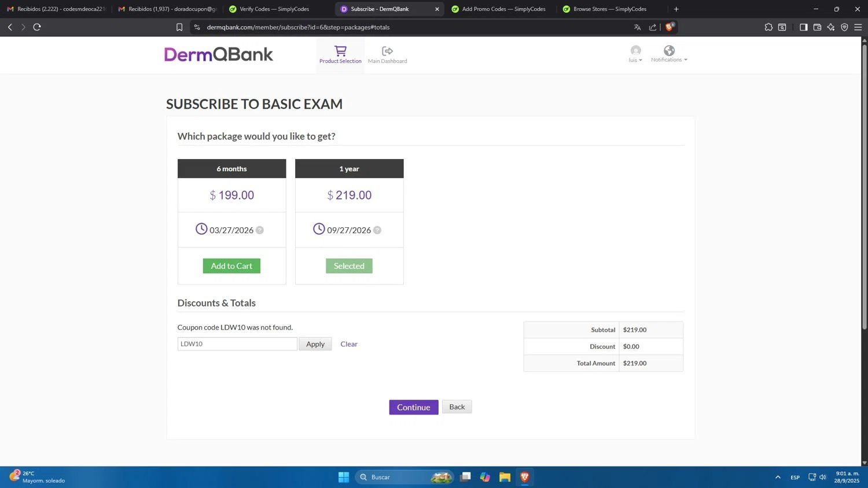
Task: Switch to the Verify Codes — SimplyCodes tab
Action: point(274,9)
